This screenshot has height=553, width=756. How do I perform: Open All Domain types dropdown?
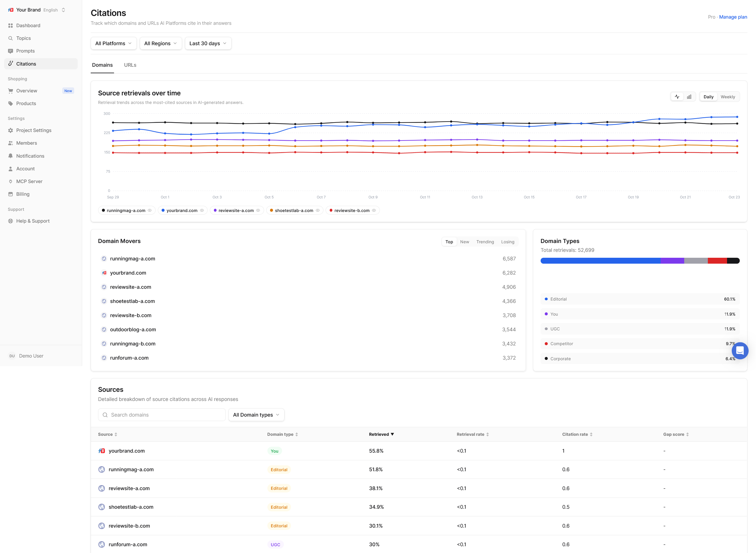[x=256, y=415]
